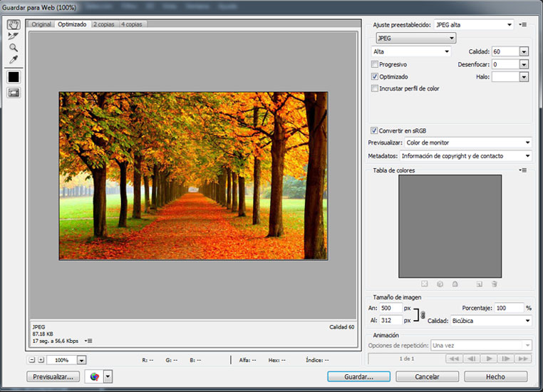Viewport: 543px width, 392px height.
Task: Open the browser selection dropdown arrow
Action: [108, 376]
